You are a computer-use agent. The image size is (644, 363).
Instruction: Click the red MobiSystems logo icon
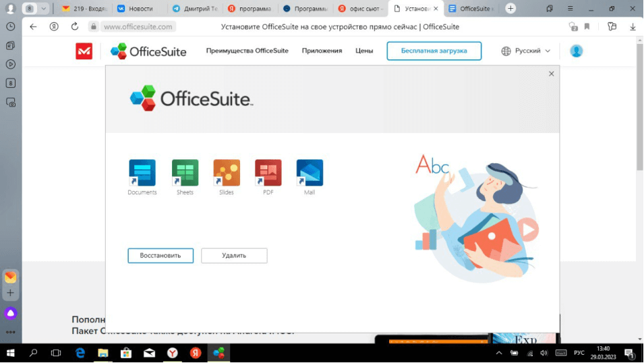coord(84,51)
